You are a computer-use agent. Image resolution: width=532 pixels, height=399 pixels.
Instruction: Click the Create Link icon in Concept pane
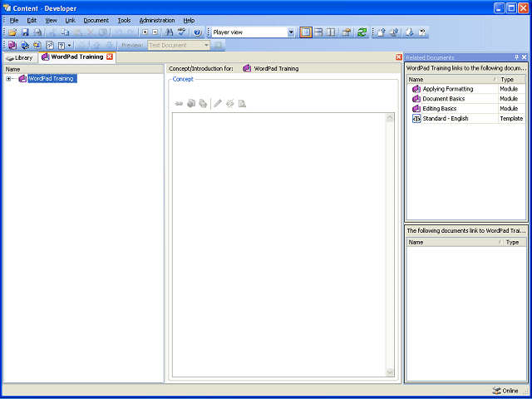[179, 103]
